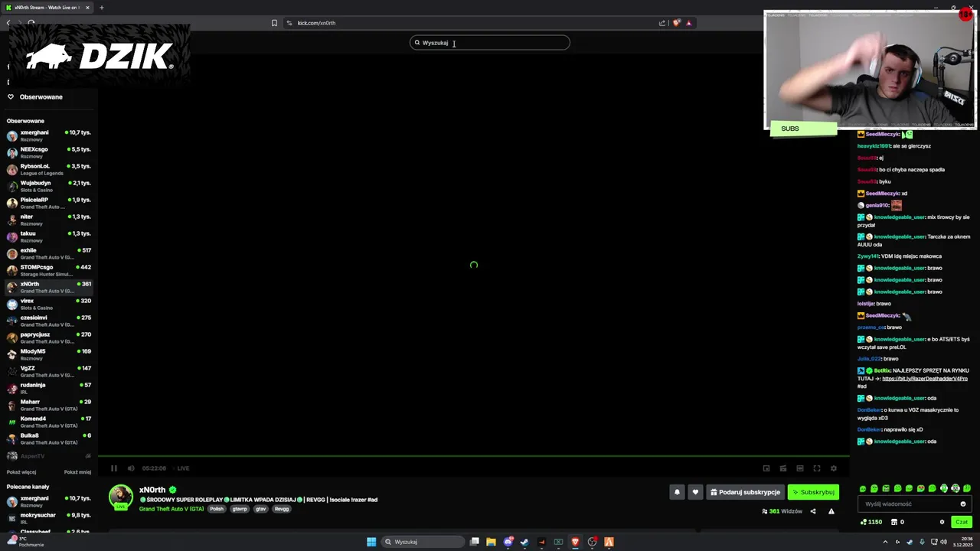Select the xN0rth Stream browser tab

[47, 8]
